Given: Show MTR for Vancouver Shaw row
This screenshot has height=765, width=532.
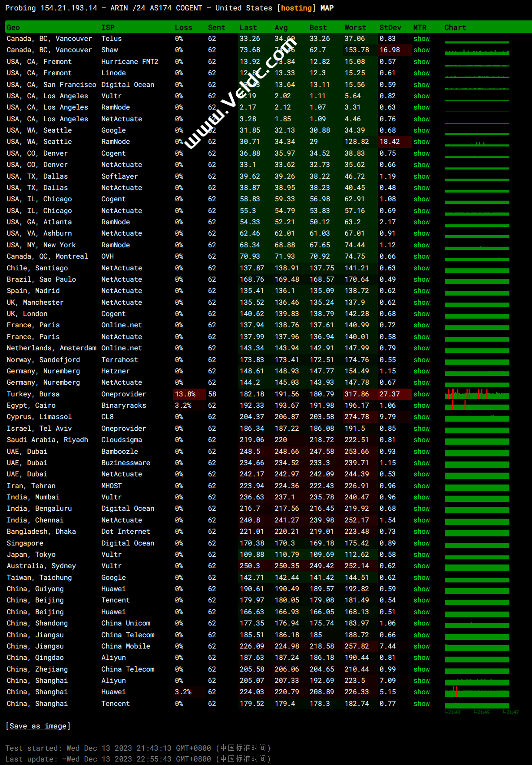Looking at the screenshot, I should 421,50.
